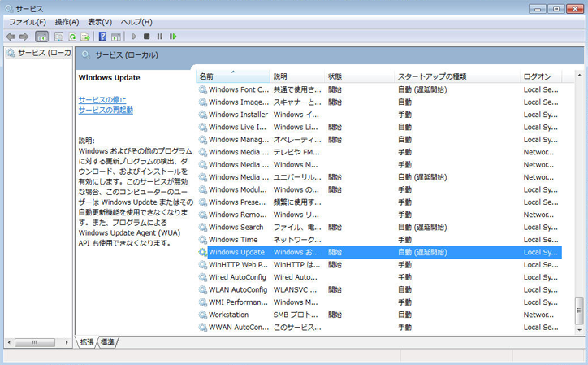Maximize the サービス window

556,9
